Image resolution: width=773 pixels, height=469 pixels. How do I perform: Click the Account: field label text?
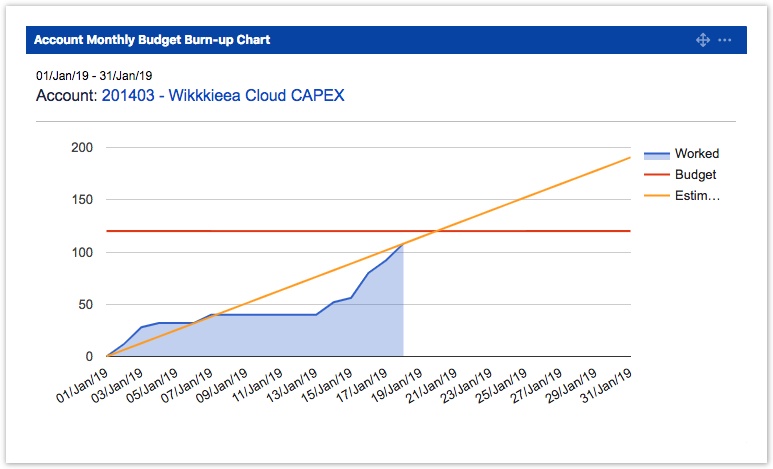(66, 96)
